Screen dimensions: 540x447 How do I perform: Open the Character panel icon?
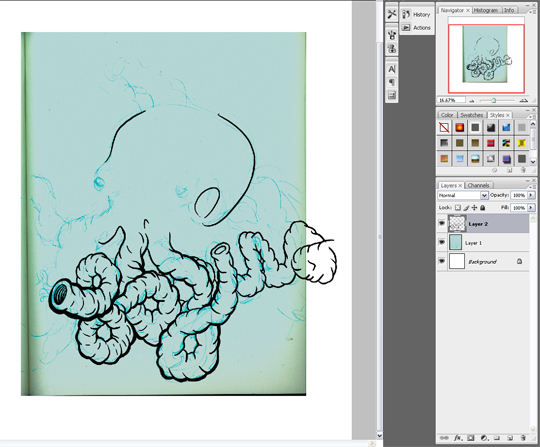coord(392,69)
